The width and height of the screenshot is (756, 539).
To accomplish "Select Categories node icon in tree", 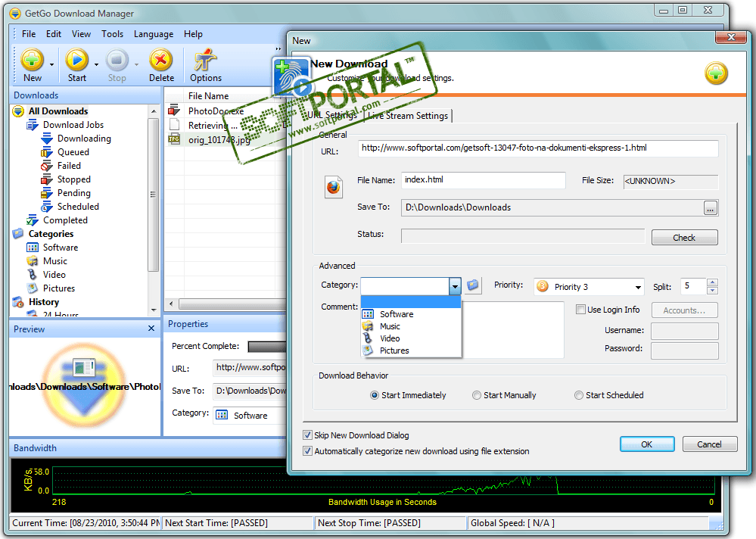I will point(18,234).
